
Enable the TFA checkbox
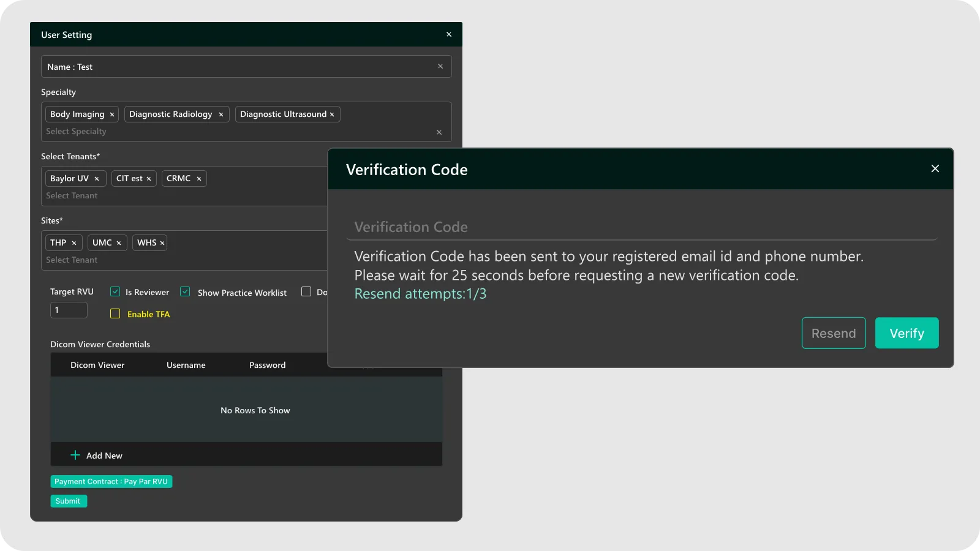[x=115, y=314]
